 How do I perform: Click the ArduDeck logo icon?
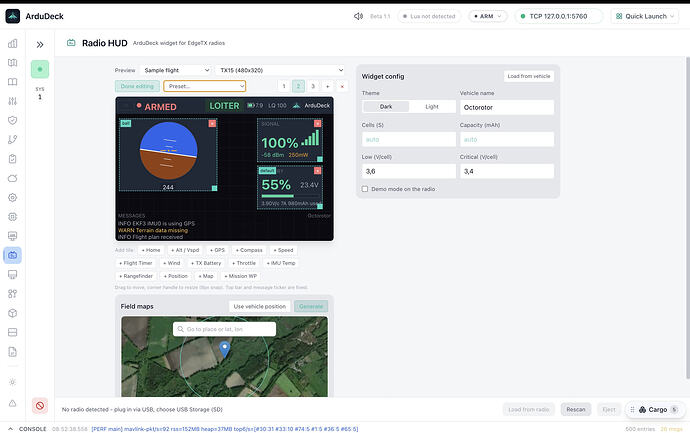(13, 16)
